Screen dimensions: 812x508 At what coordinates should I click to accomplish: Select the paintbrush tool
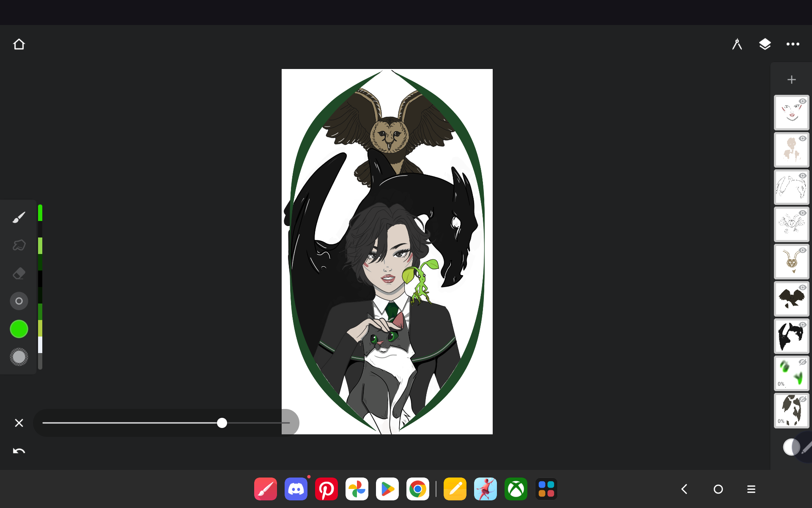coord(19,217)
